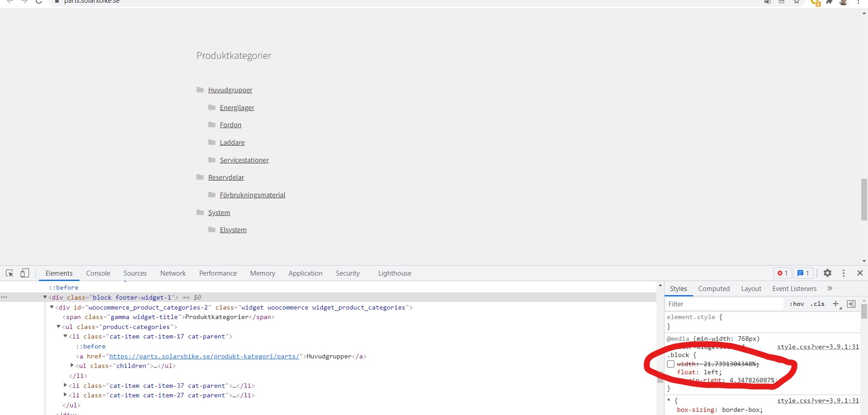The height and width of the screenshot is (415, 868).
Task: Collapse the woocommerce_product_categories-2 div node
Action: [52, 307]
